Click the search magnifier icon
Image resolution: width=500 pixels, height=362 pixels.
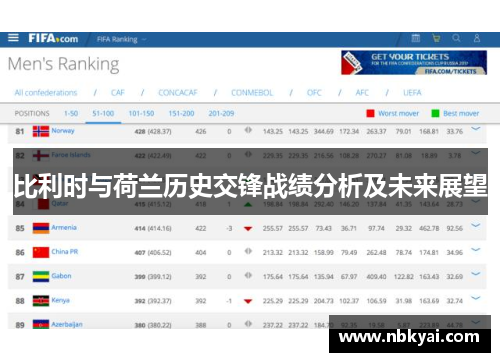(x=456, y=38)
